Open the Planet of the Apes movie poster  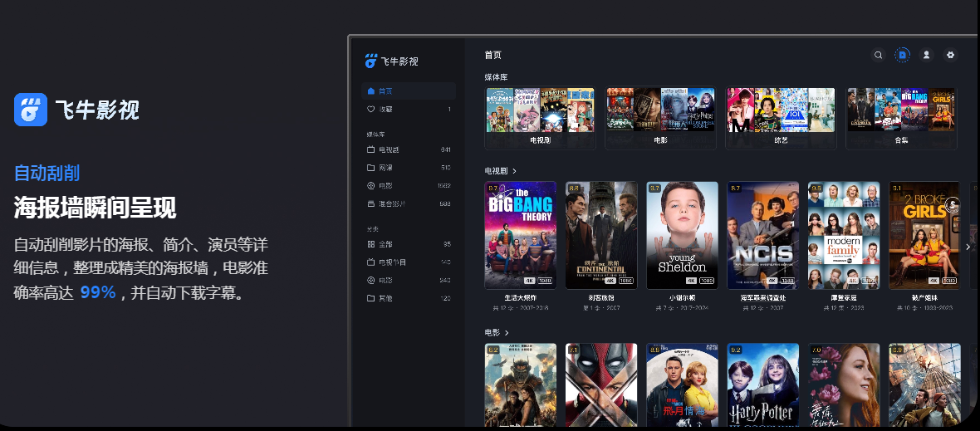click(x=521, y=384)
